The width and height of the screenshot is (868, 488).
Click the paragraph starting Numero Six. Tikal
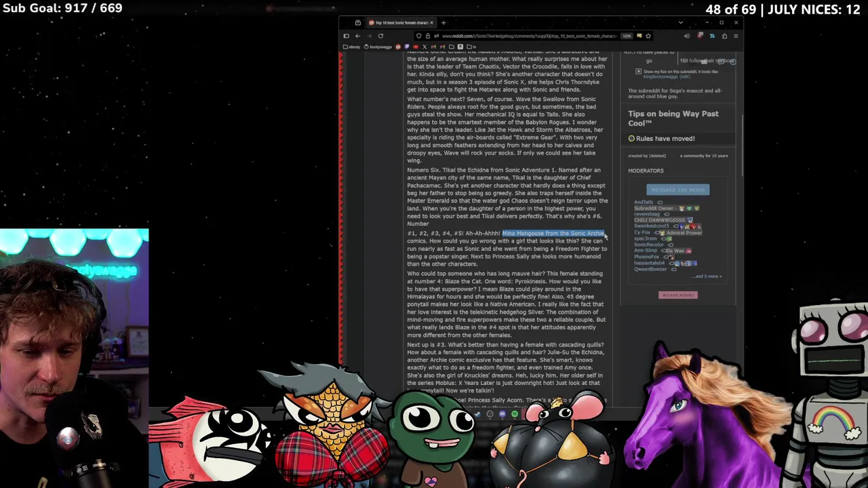click(507, 197)
